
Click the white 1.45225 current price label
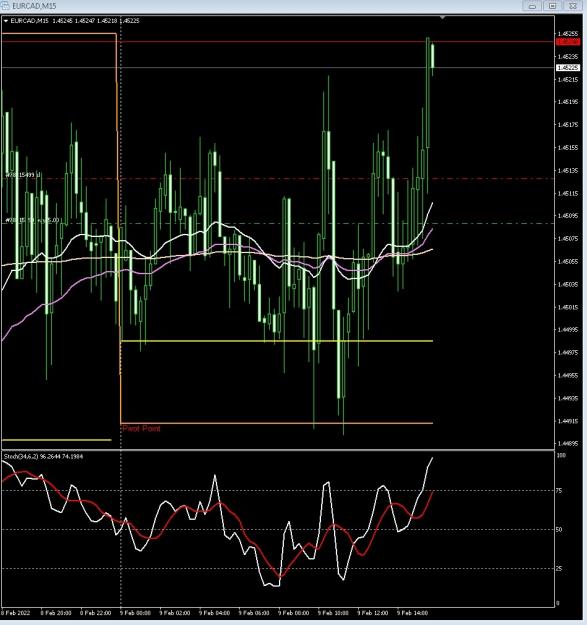(x=567, y=68)
